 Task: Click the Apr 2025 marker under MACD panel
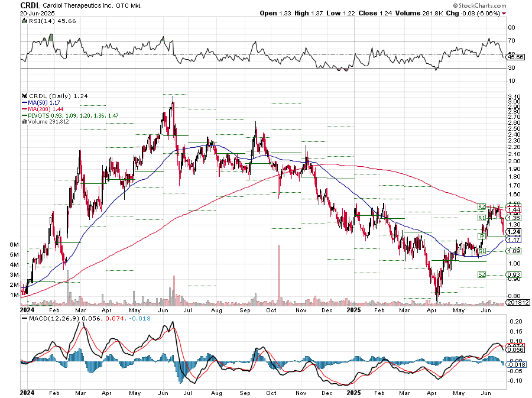[x=432, y=393]
